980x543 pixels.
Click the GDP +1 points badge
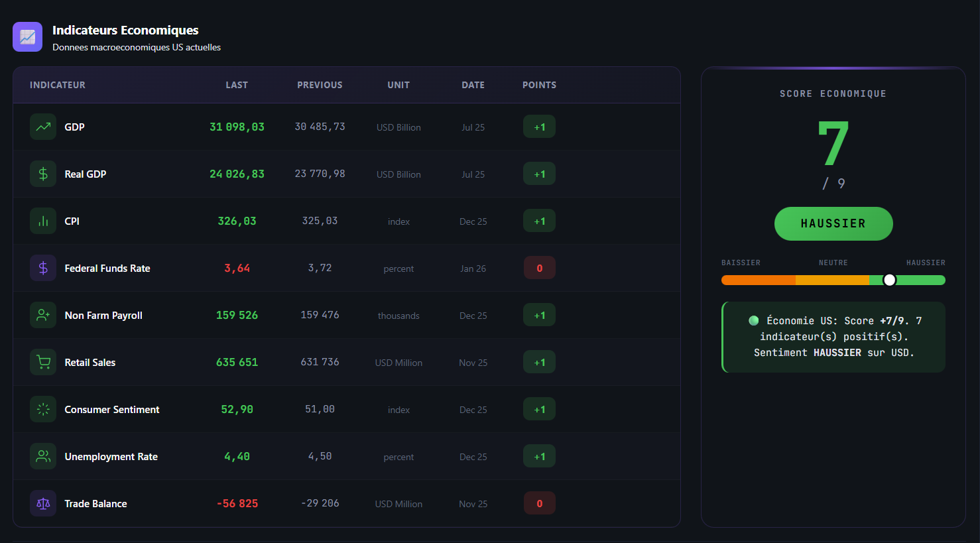coord(539,127)
